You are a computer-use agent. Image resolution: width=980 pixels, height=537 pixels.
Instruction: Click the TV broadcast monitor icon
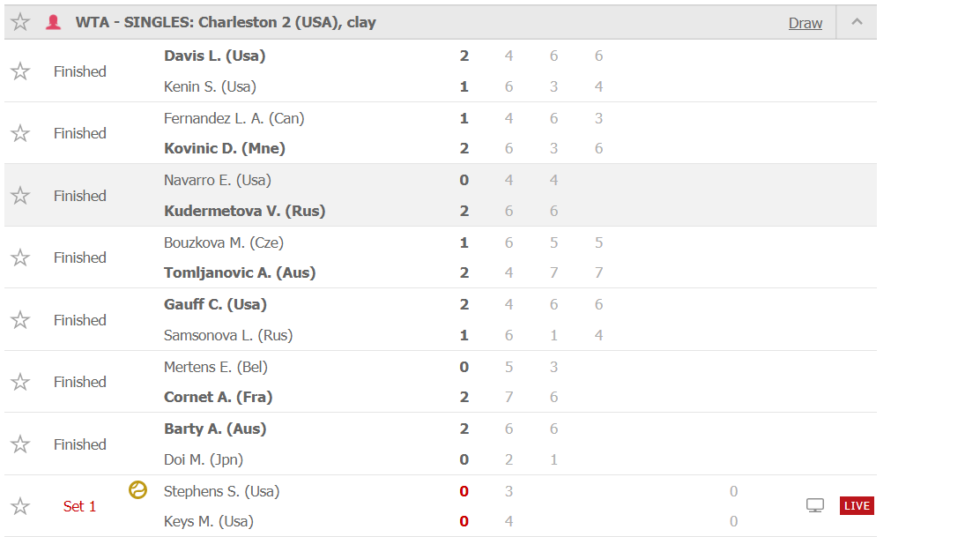(815, 505)
